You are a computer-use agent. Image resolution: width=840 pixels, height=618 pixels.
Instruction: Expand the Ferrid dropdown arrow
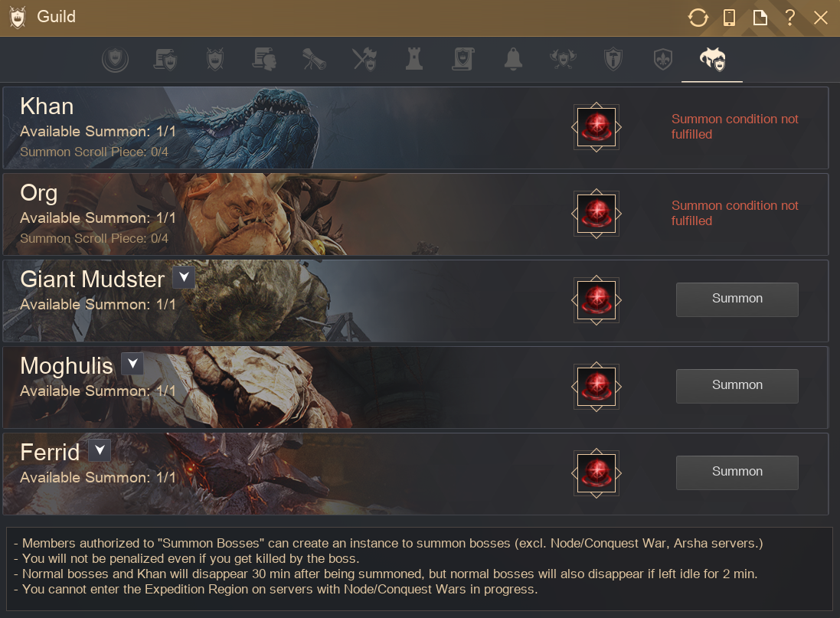tap(100, 450)
